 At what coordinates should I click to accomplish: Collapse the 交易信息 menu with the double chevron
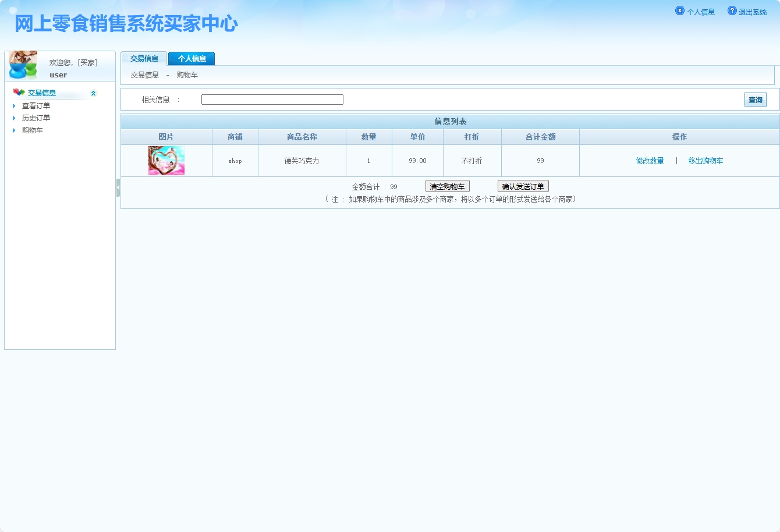tap(93, 92)
